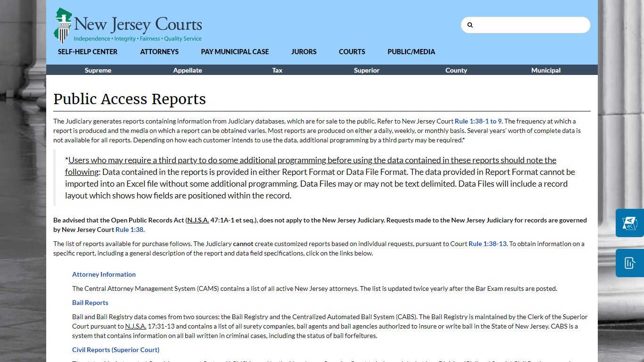Click the magnifying glass search icon
Screen dimensions: 644x362
(x=470, y=25)
